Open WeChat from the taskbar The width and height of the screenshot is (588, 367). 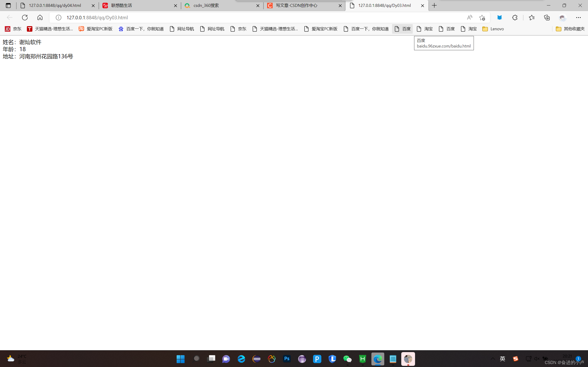coord(347,359)
